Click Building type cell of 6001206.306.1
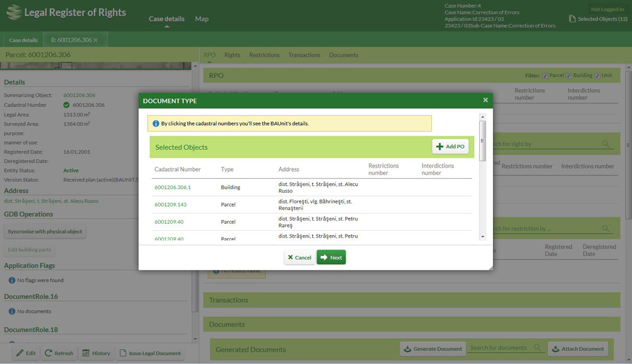The width and height of the screenshot is (632, 364). pos(231,187)
